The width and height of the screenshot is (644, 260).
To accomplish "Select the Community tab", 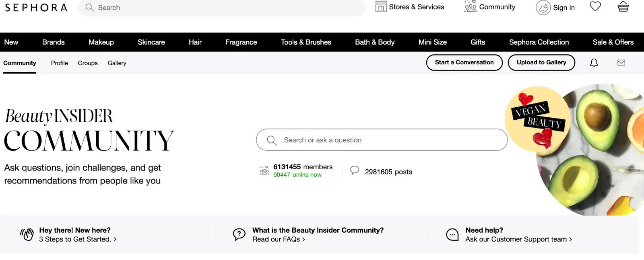I will pyautogui.click(x=20, y=63).
